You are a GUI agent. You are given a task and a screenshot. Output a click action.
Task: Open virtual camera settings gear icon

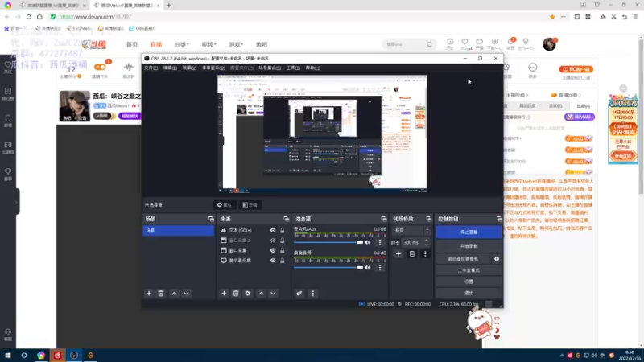497,259
